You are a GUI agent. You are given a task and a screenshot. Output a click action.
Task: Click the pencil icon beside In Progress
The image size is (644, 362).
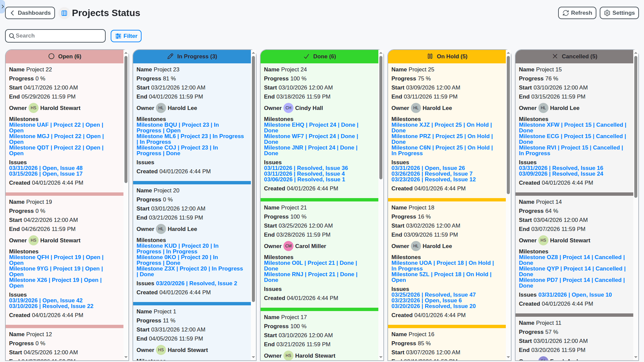tap(170, 56)
